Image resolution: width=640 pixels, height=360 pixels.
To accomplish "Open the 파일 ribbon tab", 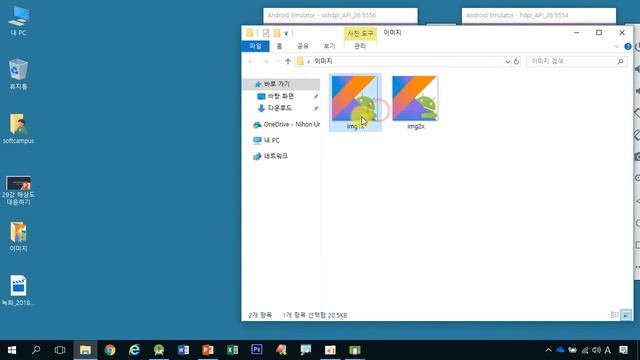I will click(x=256, y=46).
